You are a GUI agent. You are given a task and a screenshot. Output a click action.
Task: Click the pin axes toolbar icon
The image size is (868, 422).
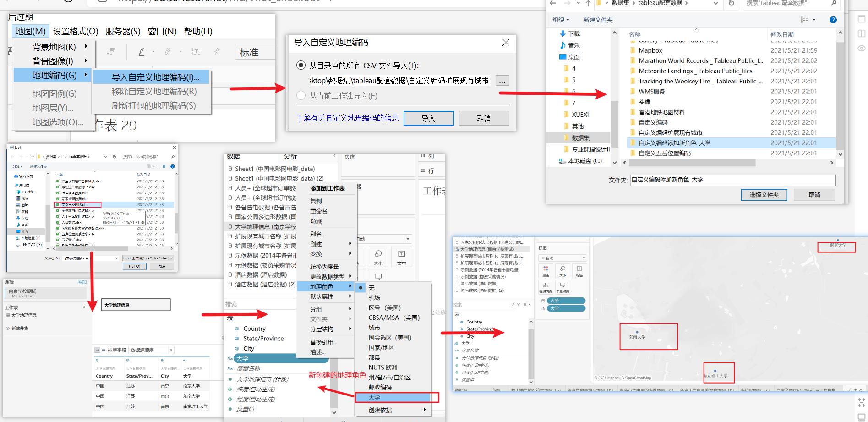click(x=217, y=51)
